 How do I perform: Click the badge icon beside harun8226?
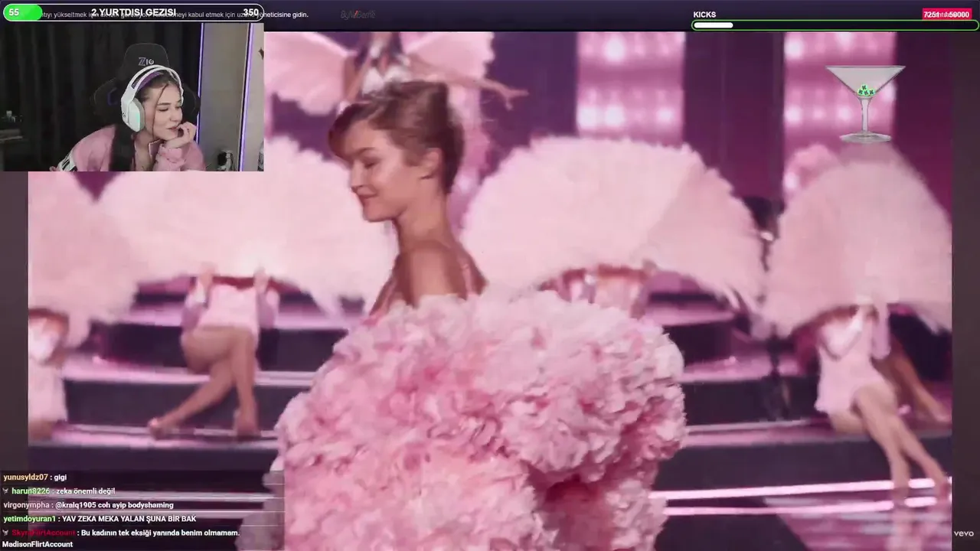point(6,491)
